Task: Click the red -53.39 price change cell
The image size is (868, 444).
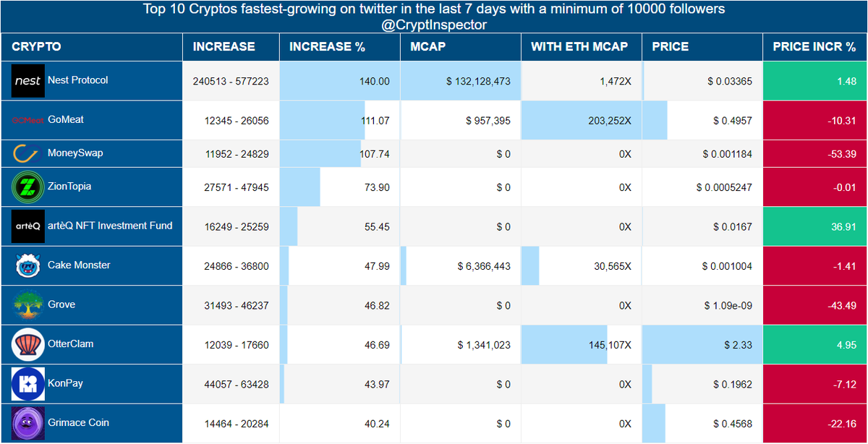Action: pyautogui.click(x=815, y=154)
